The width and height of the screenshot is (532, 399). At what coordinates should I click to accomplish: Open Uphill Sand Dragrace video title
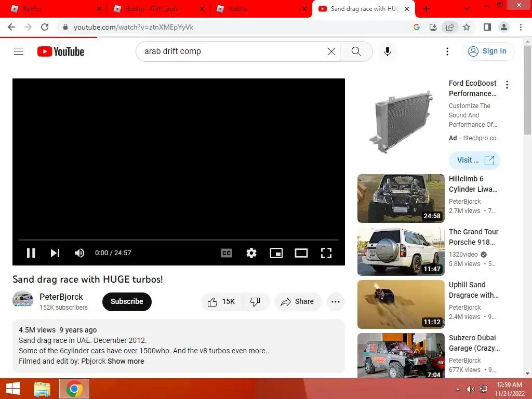pos(474,290)
